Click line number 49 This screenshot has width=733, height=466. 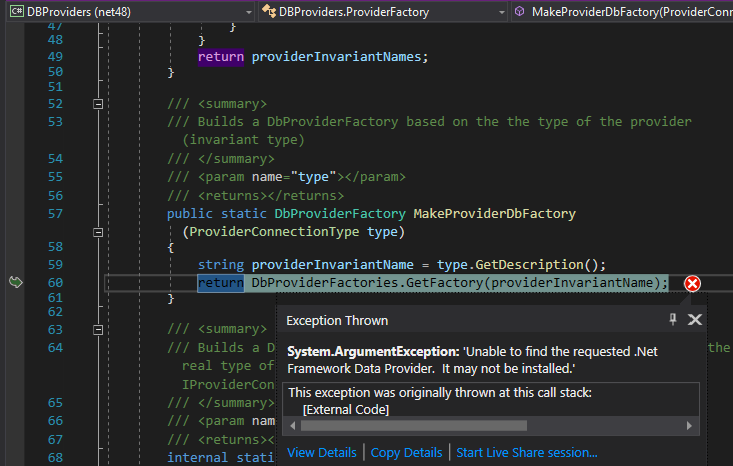55,57
